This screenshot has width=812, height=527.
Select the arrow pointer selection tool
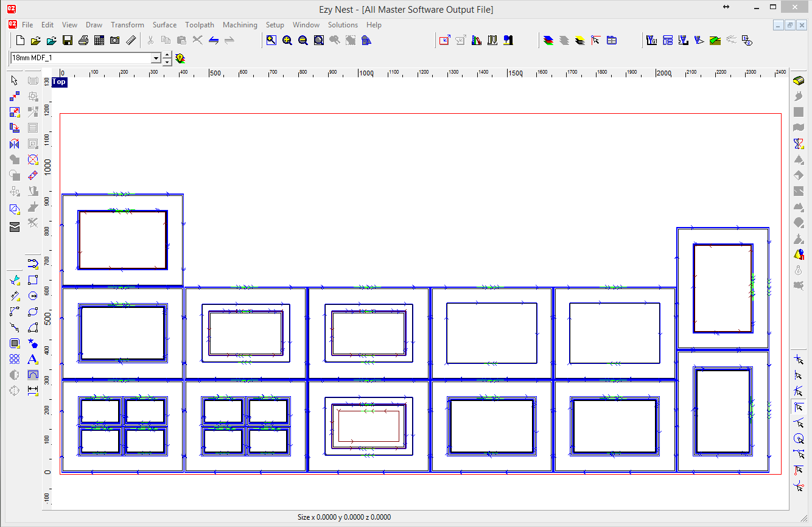pos(15,80)
